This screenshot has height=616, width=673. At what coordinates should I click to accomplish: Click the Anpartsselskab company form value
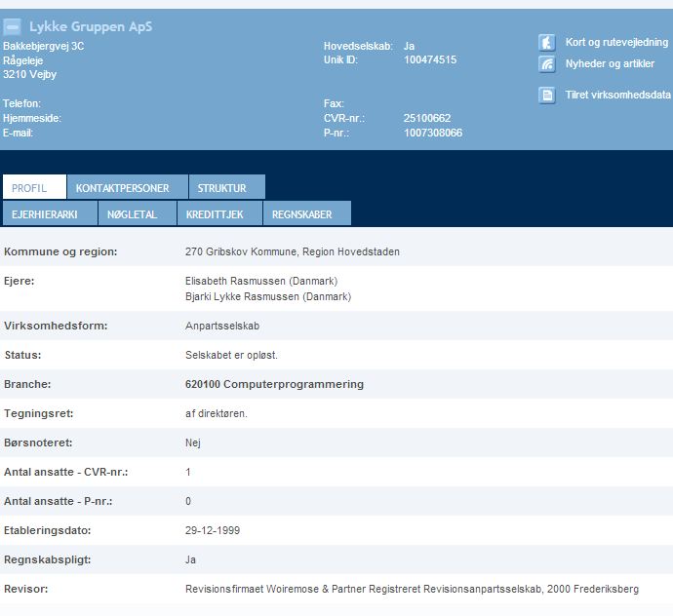tap(222, 326)
